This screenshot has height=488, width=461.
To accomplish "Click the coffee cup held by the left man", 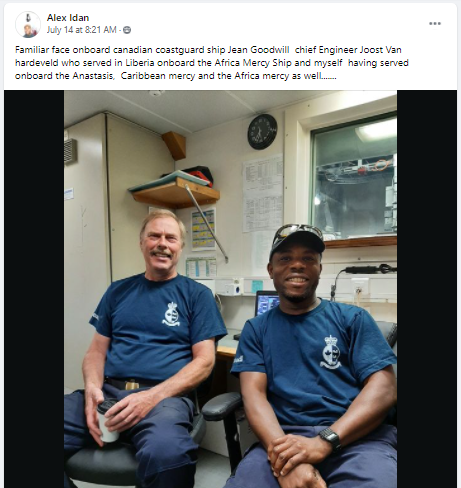I will tap(108, 421).
